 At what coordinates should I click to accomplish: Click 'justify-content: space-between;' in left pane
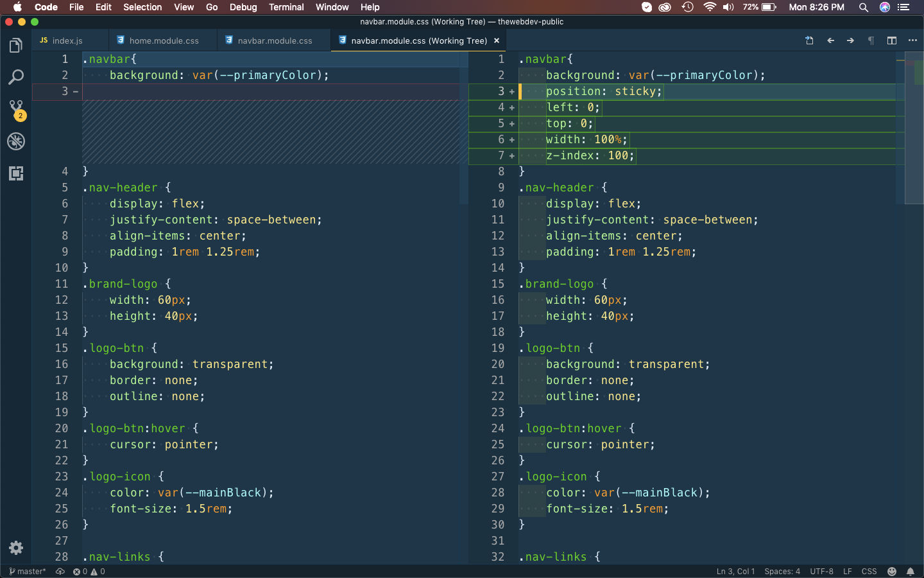216,220
